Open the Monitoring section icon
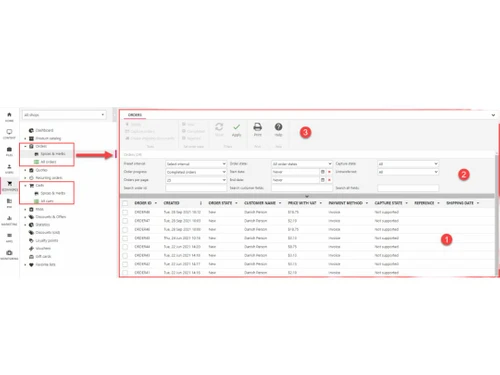This screenshot has width=500, height=375. pos(9,253)
